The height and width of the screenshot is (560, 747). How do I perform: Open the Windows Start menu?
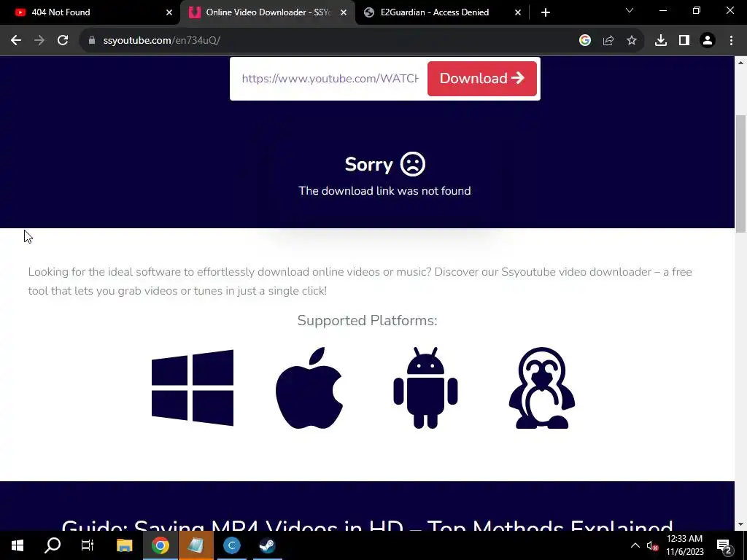[x=18, y=545]
